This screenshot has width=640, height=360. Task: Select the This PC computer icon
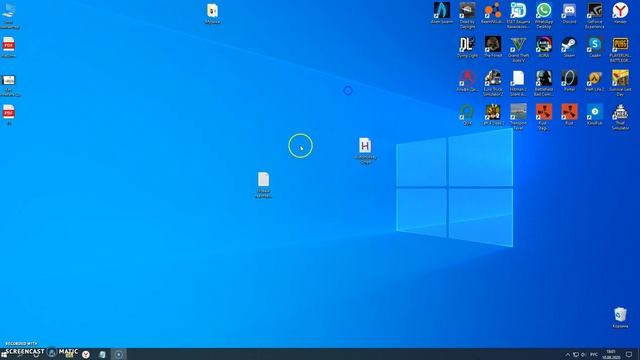9,16
